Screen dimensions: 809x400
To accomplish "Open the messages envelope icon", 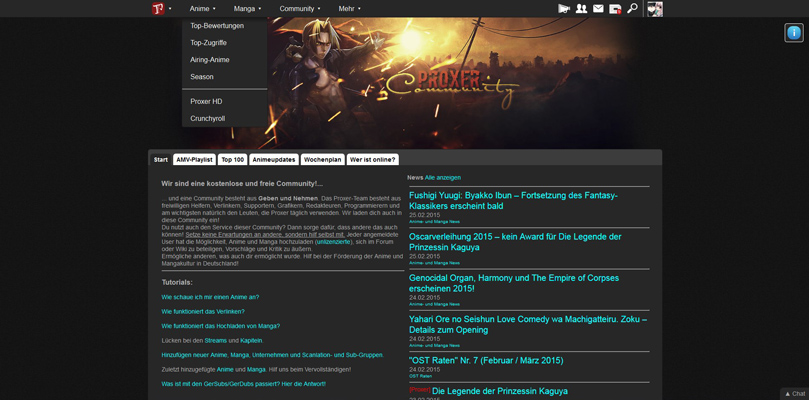I will click(x=598, y=9).
